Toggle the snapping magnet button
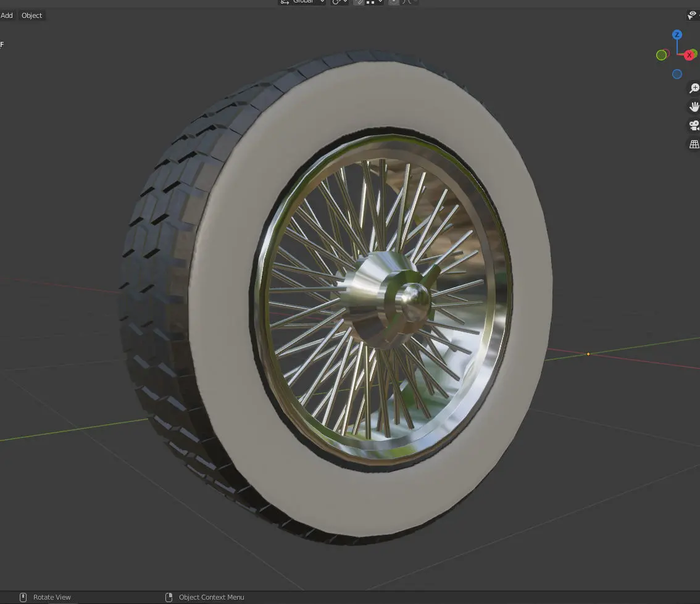The image size is (700, 604). click(359, 2)
